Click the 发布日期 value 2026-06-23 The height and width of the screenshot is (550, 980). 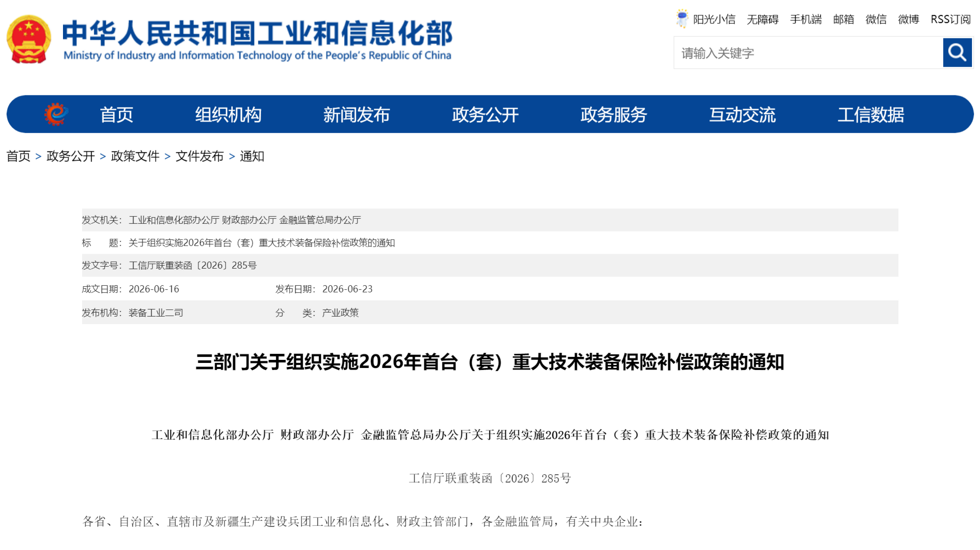(347, 289)
